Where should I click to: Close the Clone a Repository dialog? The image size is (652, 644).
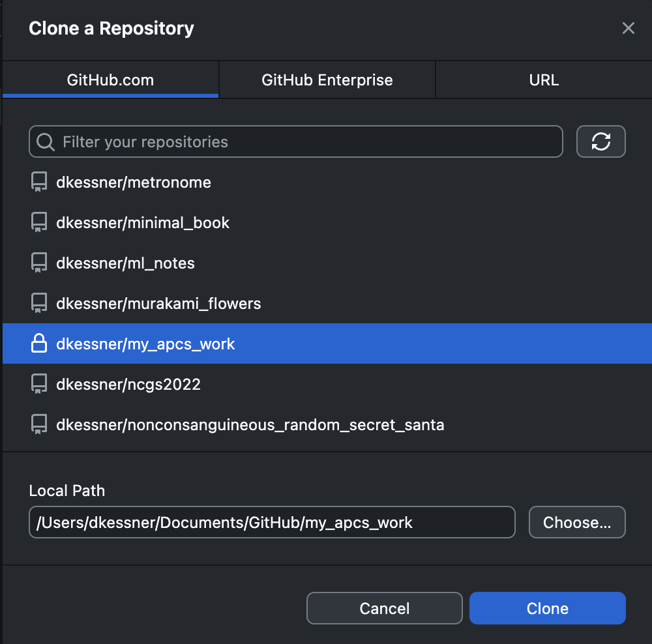pyautogui.click(x=629, y=28)
